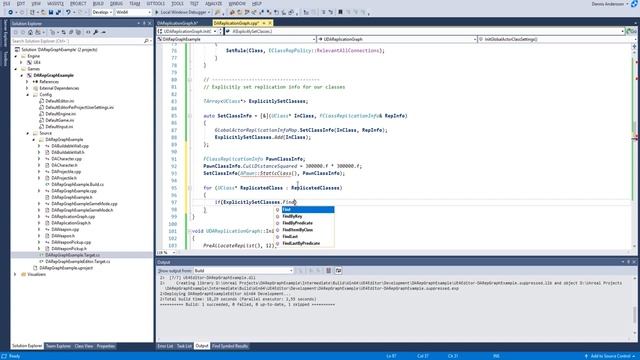
Task: Click the Solution Explorer Properties wrench icon
Action: pos(96,32)
